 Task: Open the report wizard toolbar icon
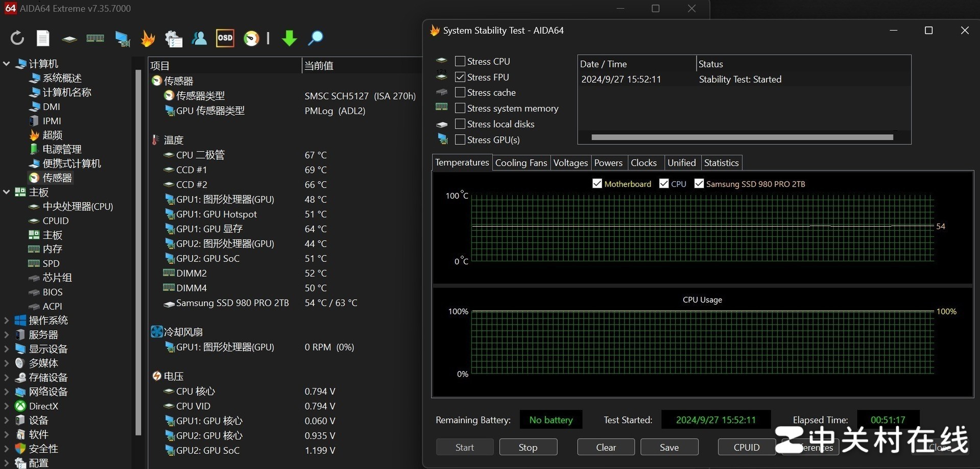(x=174, y=38)
